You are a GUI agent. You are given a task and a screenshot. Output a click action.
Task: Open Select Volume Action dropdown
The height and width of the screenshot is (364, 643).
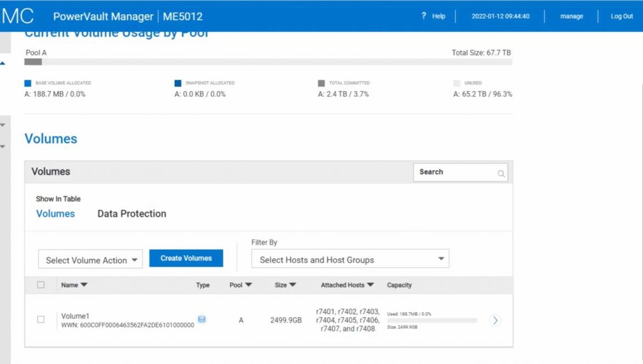point(90,259)
